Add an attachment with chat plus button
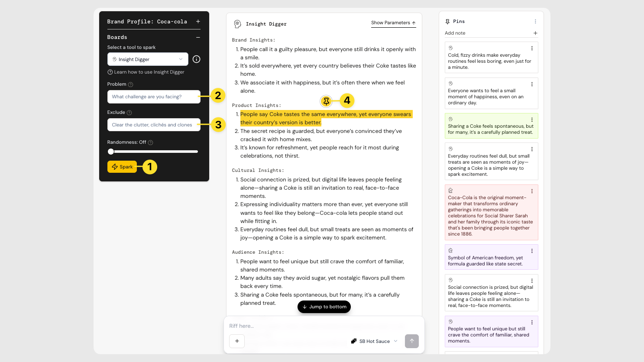This screenshot has width=644, height=362. pyautogui.click(x=237, y=341)
